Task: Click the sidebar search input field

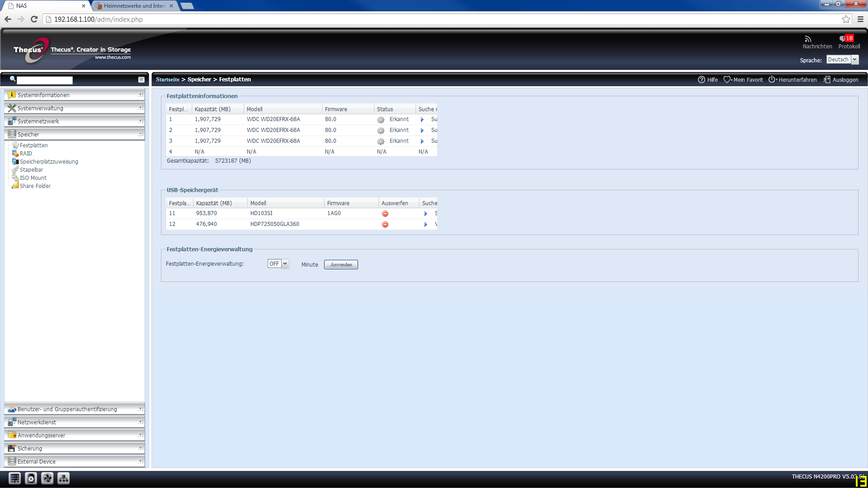Action: 44,80
